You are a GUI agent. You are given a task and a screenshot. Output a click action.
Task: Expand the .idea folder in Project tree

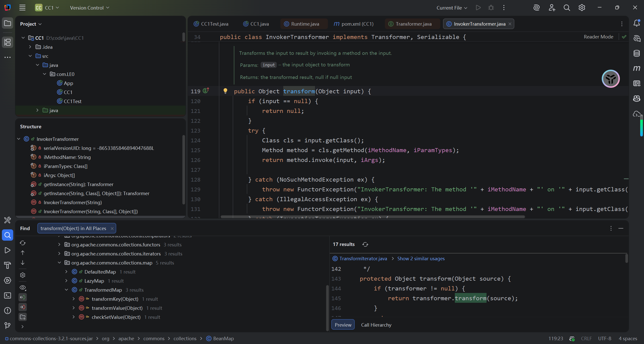coord(30,47)
